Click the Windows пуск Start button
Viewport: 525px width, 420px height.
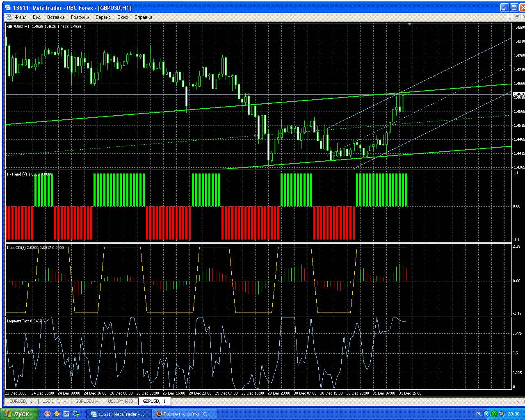pos(19,414)
